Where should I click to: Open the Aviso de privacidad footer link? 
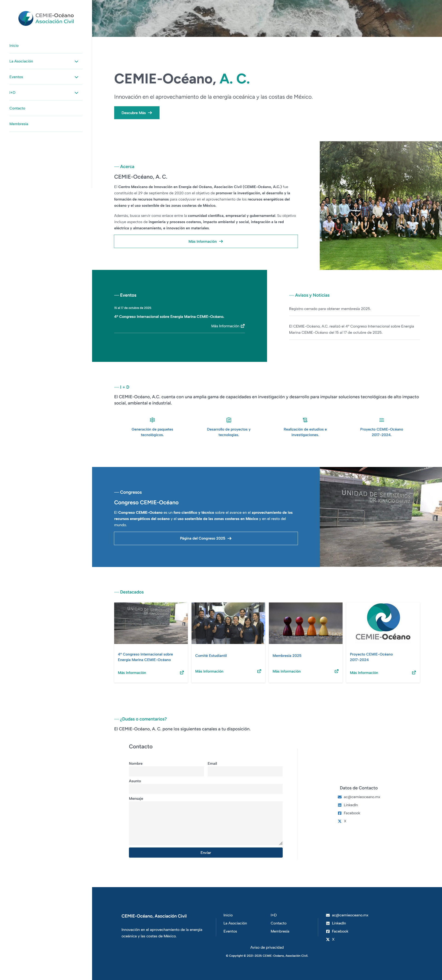267,947
